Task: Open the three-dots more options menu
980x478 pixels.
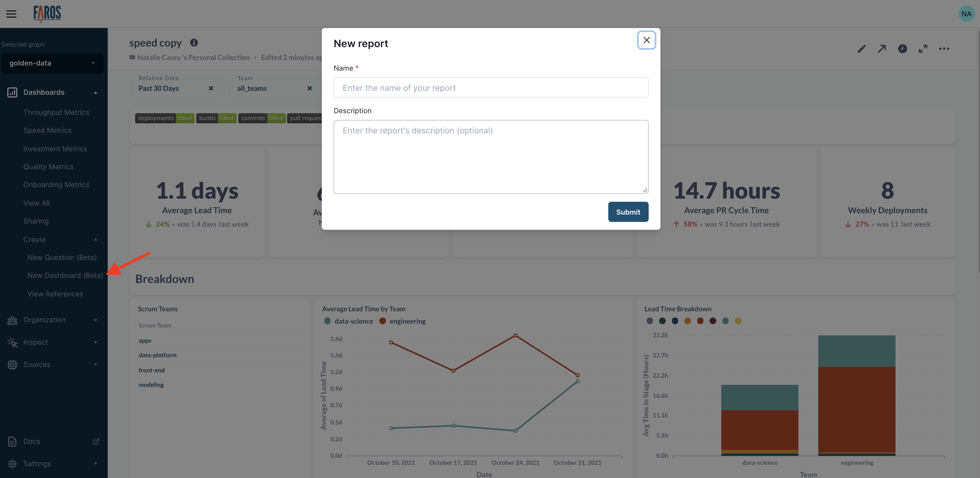Action: (944, 49)
